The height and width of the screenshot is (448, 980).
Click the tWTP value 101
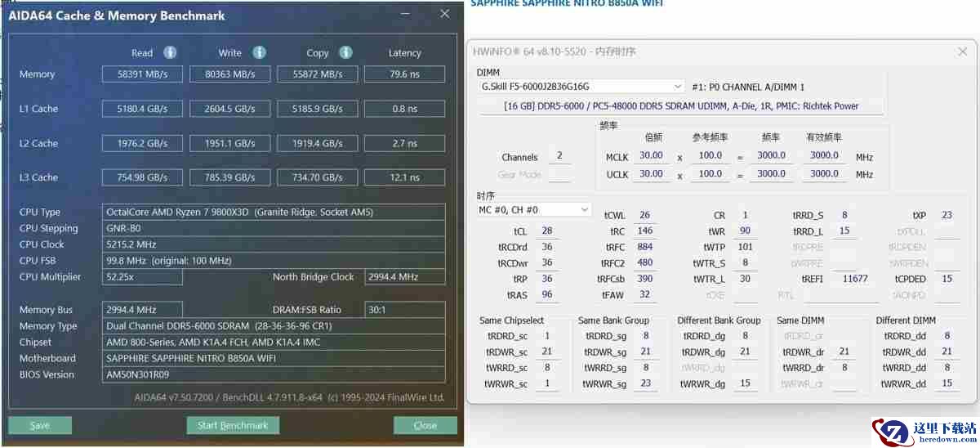point(745,247)
